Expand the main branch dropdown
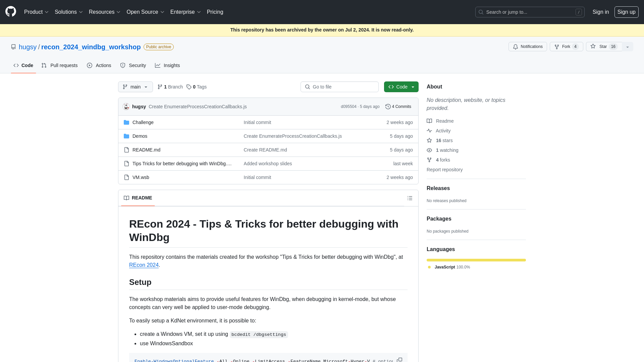Screen dimensions: 644x362 [x=136, y=86]
